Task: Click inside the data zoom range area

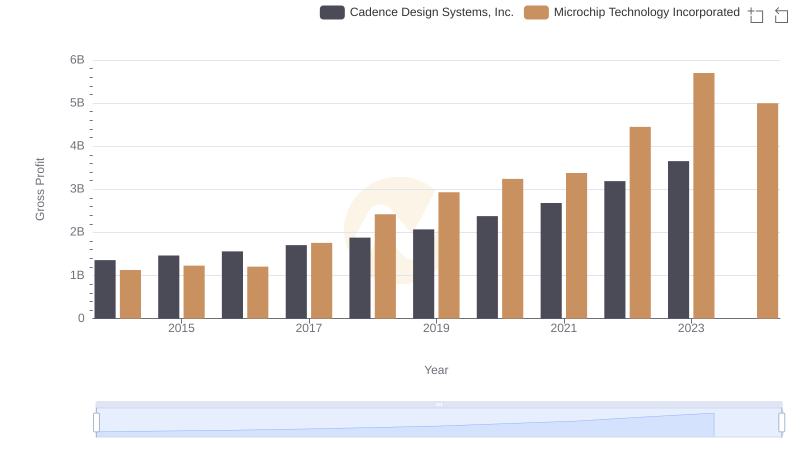Action: click(x=439, y=423)
